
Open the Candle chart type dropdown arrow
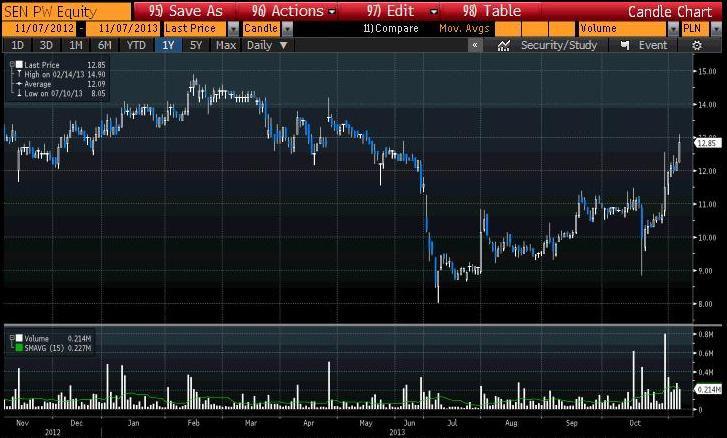click(x=287, y=29)
